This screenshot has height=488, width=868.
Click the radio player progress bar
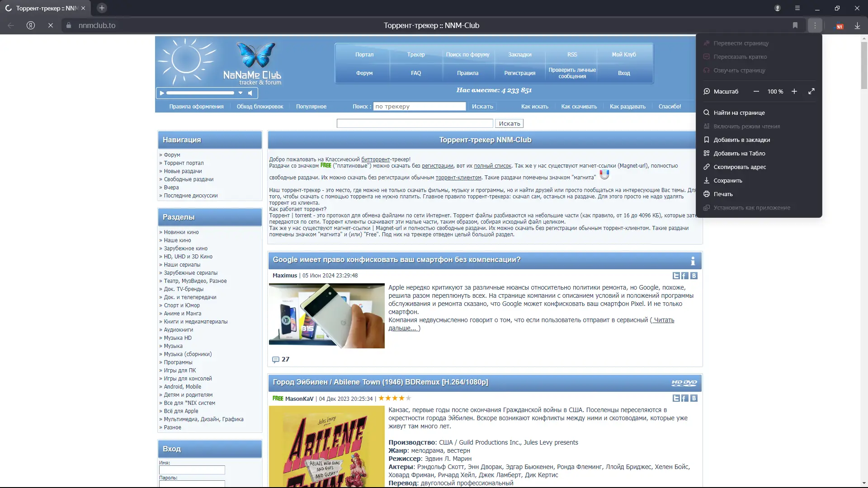pos(200,93)
